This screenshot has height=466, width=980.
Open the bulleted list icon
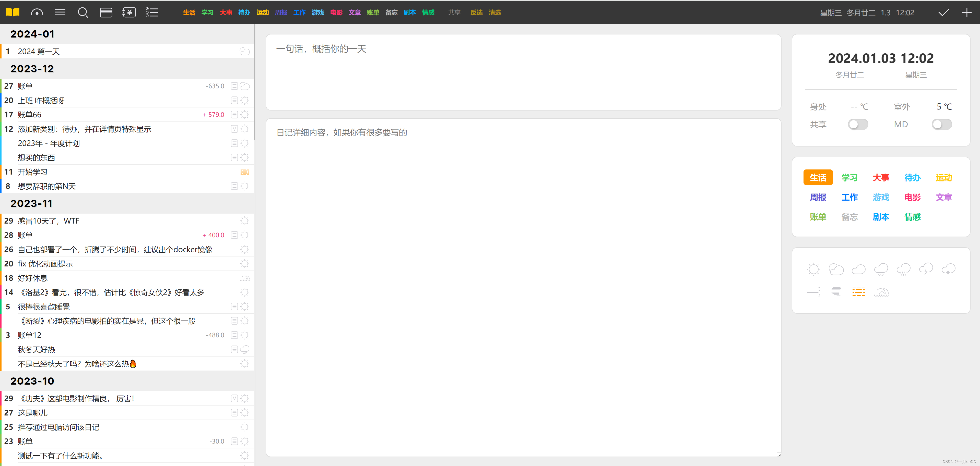pyautogui.click(x=152, y=12)
